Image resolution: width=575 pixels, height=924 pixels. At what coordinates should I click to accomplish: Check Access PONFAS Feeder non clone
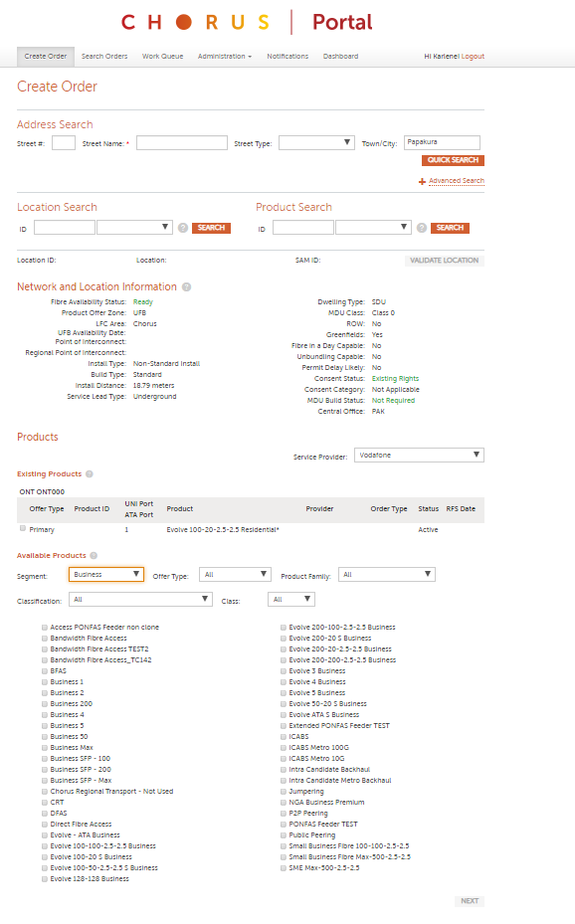click(x=45, y=628)
